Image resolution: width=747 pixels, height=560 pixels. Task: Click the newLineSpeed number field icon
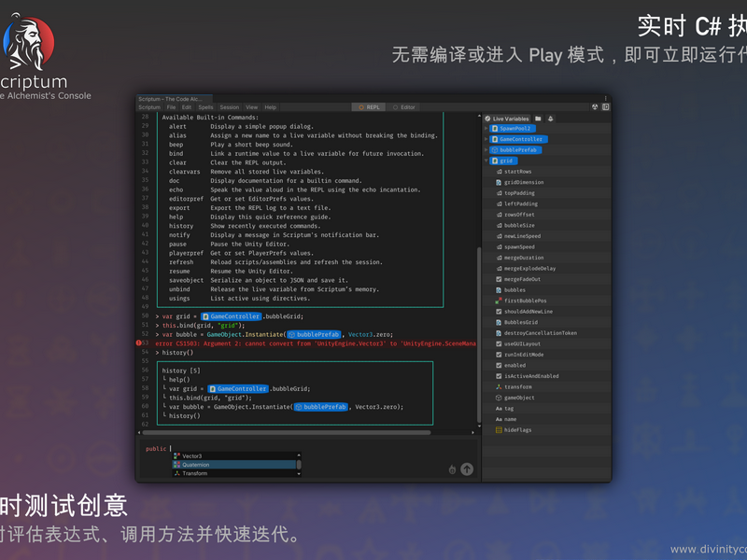(499, 236)
